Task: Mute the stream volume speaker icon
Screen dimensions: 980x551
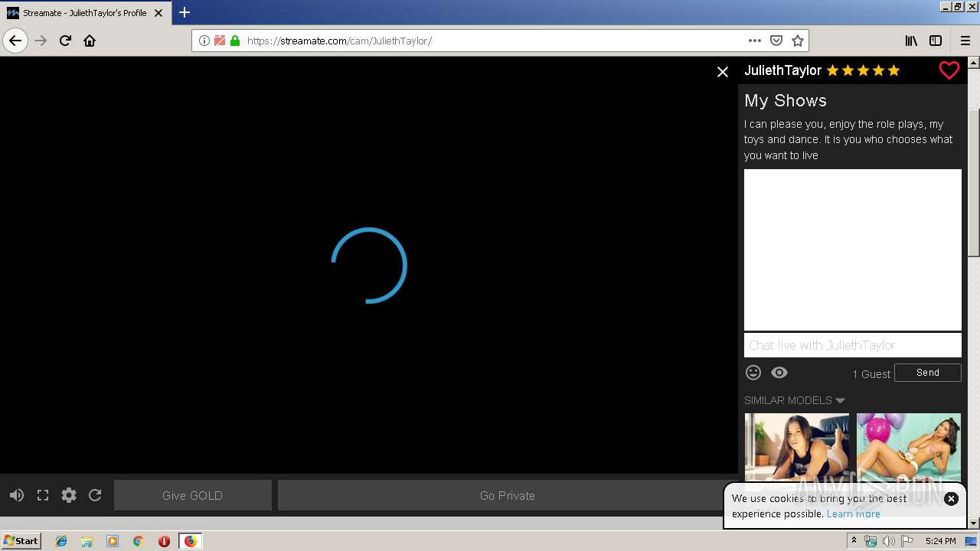Action: (x=17, y=495)
